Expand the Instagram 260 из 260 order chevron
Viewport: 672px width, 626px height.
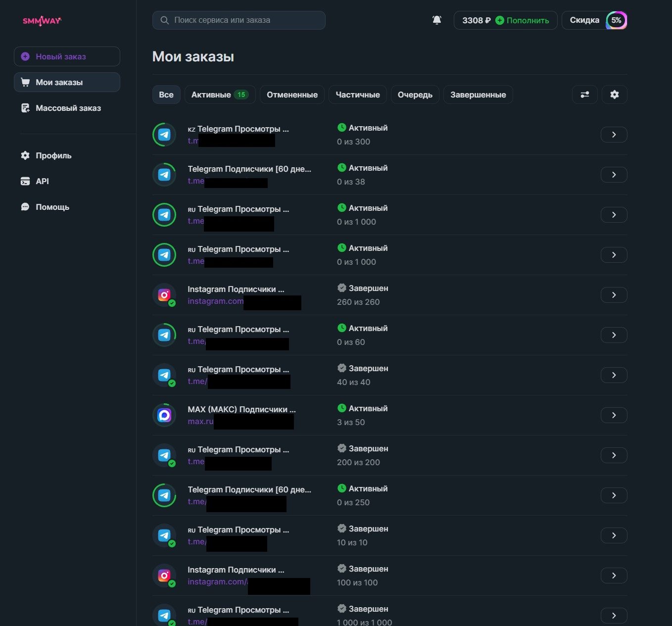pyautogui.click(x=614, y=295)
